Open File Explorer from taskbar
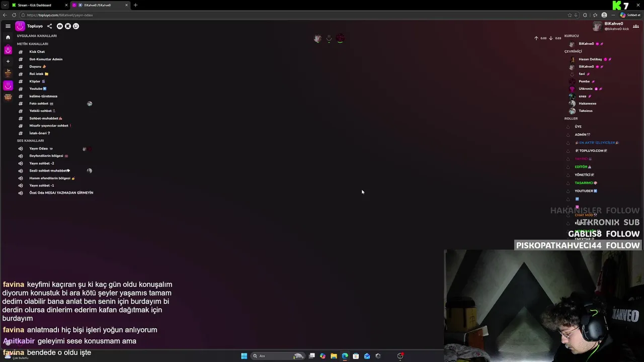Screen dimensions: 644x362 click(x=334, y=356)
